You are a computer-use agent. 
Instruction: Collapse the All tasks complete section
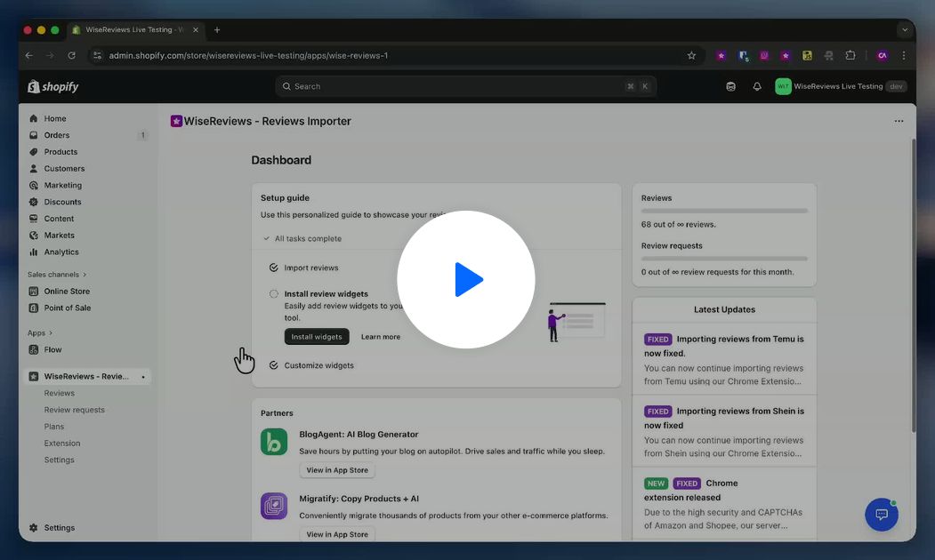click(x=302, y=238)
